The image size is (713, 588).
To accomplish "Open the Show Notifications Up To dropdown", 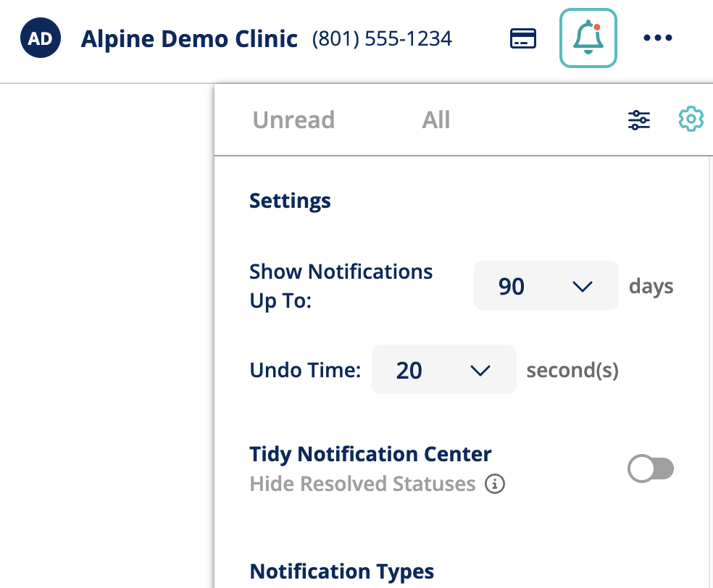I will tap(546, 286).
